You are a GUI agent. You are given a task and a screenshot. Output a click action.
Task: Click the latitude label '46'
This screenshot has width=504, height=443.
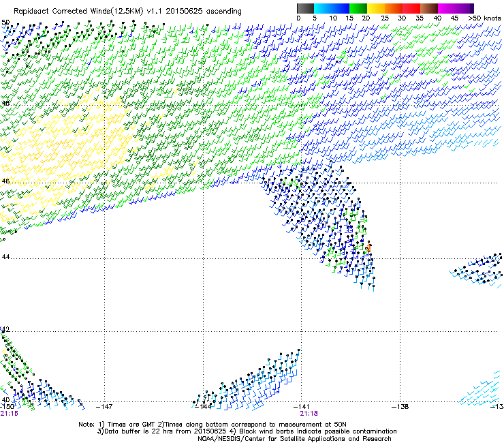point(5,181)
